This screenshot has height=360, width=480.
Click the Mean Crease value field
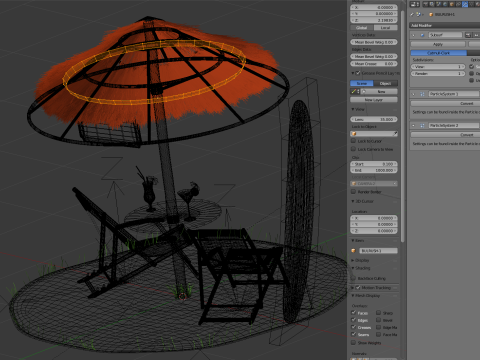click(374, 64)
